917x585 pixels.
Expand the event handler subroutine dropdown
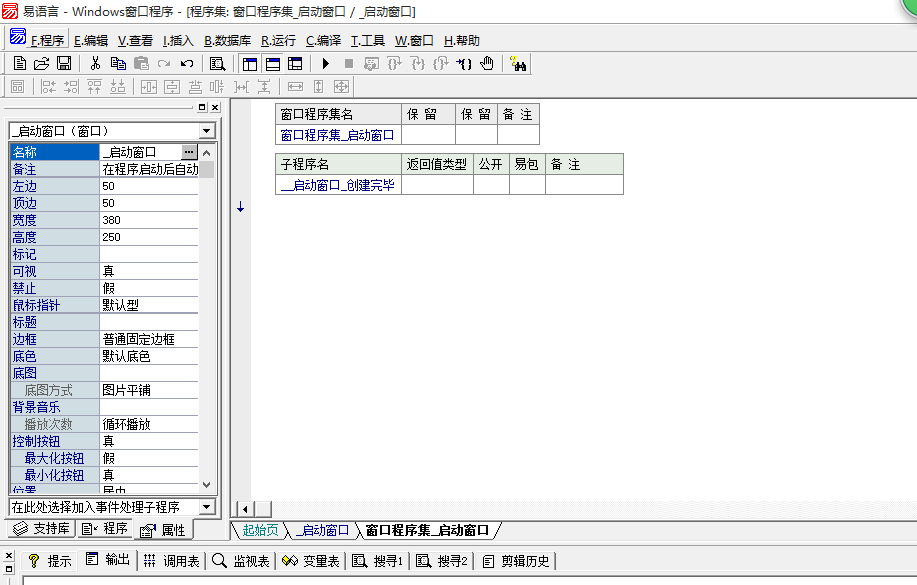coord(206,507)
